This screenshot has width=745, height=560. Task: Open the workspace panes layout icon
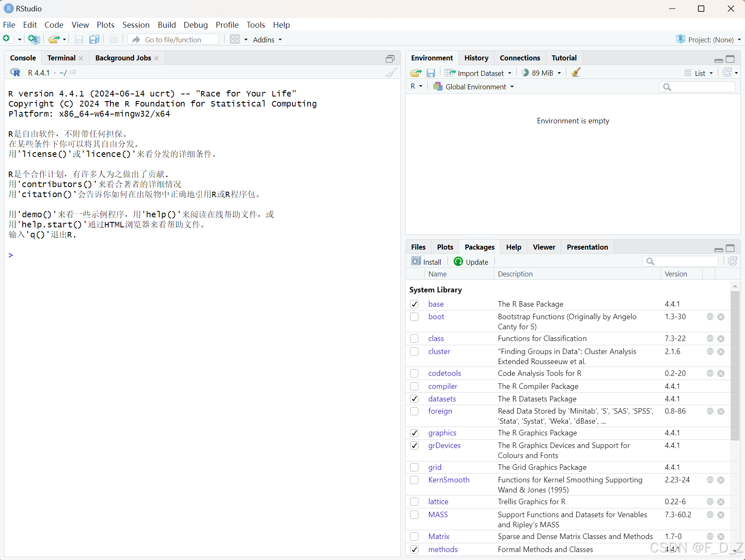pos(235,39)
